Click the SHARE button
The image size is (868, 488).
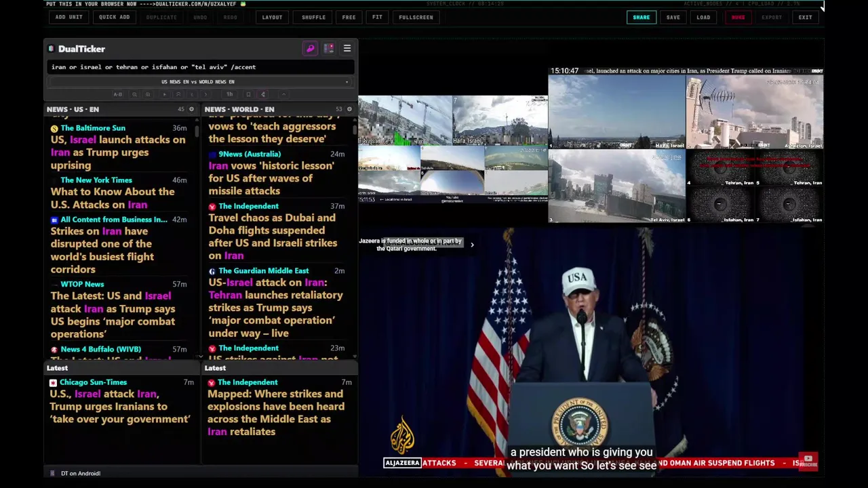coord(641,17)
